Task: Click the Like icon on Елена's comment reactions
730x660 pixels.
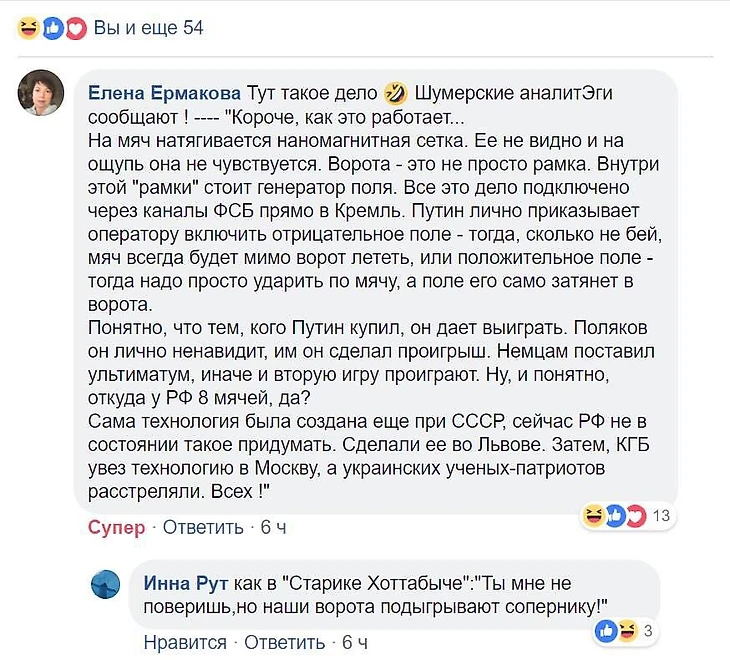Action: tap(614, 516)
